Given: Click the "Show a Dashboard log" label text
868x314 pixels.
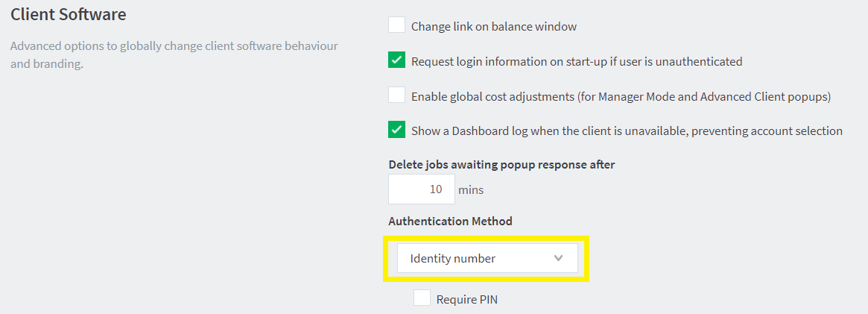Looking at the screenshot, I should pyautogui.click(x=627, y=131).
